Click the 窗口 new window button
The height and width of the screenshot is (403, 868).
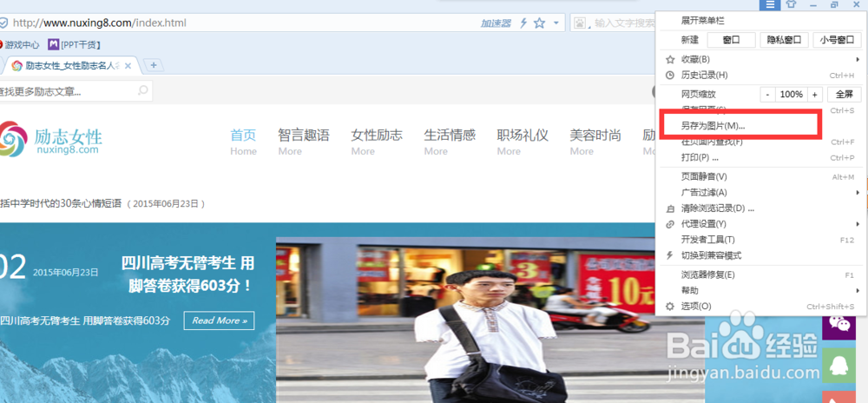pyautogui.click(x=731, y=40)
